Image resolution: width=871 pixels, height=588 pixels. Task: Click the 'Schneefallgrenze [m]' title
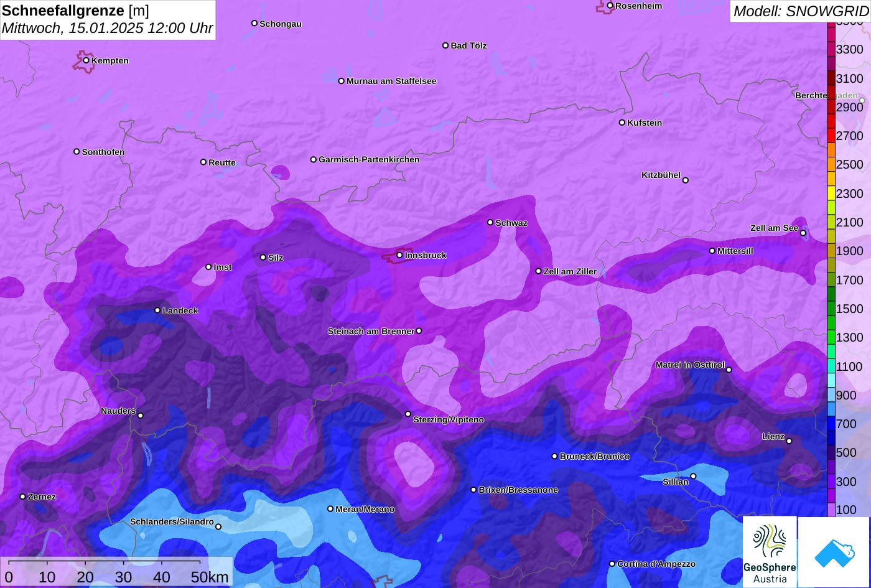(x=76, y=11)
